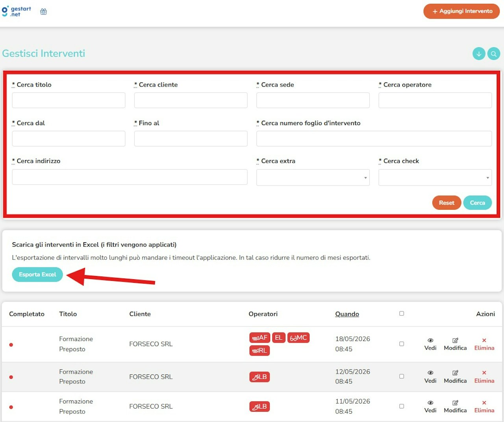View the 11/05/2026 intervention via Vedi

[430, 407]
